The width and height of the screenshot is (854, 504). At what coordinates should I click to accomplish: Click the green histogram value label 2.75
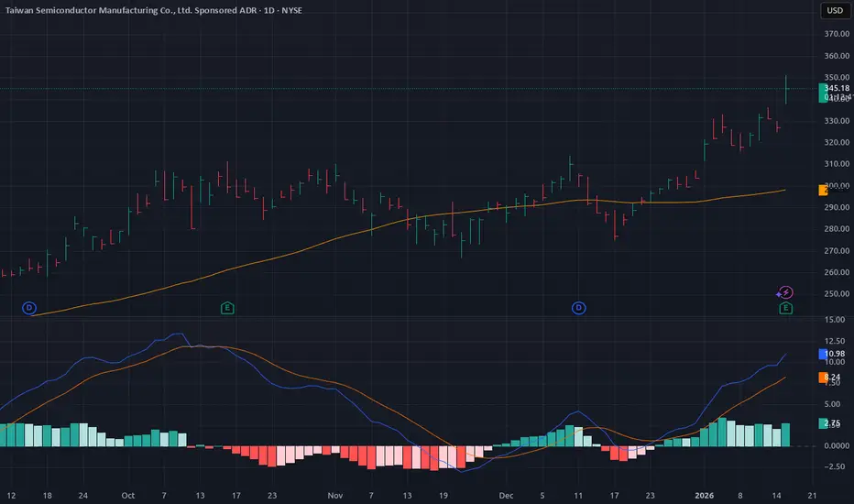click(832, 423)
